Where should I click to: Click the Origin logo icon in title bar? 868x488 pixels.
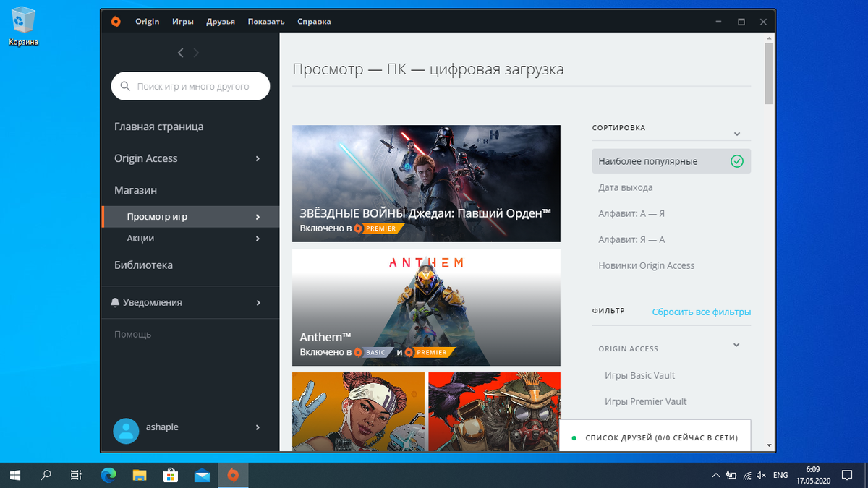(x=116, y=22)
